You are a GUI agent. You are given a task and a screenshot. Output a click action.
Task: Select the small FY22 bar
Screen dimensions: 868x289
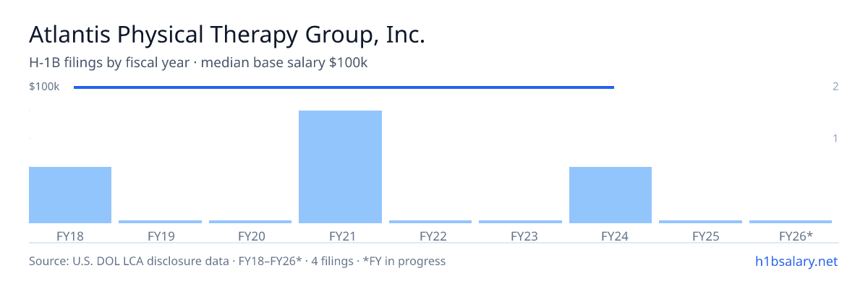tap(430, 222)
